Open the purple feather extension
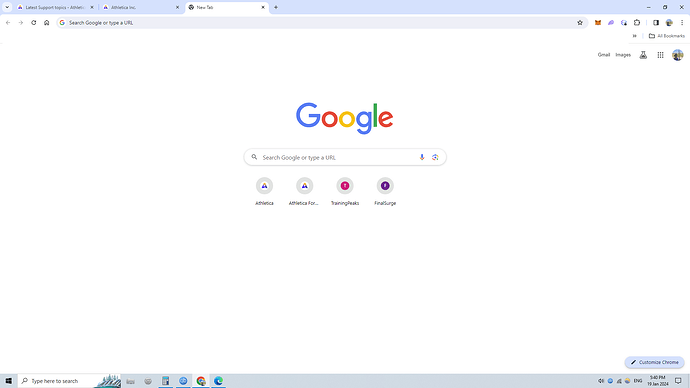The width and height of the screenshot is (690, 388). 611,22
